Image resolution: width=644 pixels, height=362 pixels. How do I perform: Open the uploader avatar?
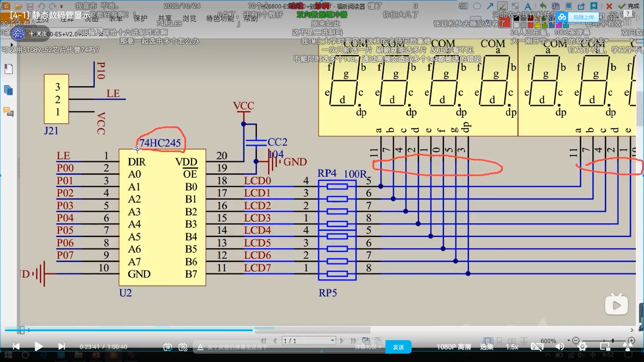point(18,34)
